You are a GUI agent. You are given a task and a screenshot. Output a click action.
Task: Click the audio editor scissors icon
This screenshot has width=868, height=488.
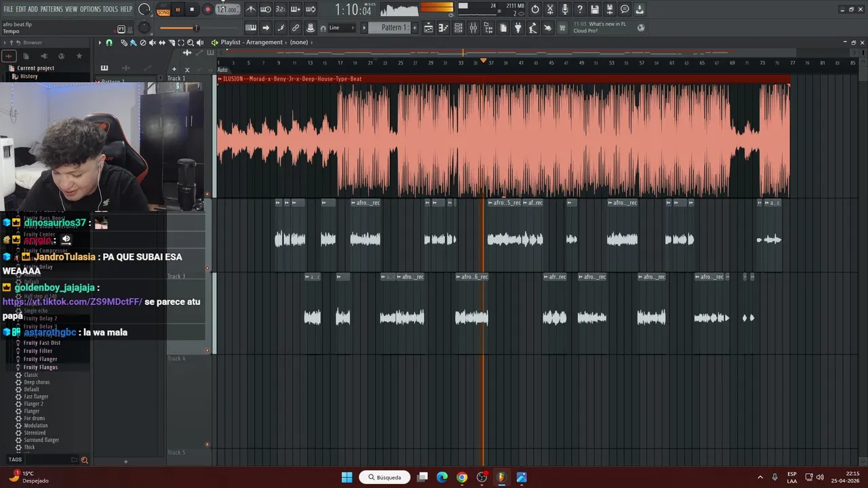pyautogui.click(x=550, y=9)
